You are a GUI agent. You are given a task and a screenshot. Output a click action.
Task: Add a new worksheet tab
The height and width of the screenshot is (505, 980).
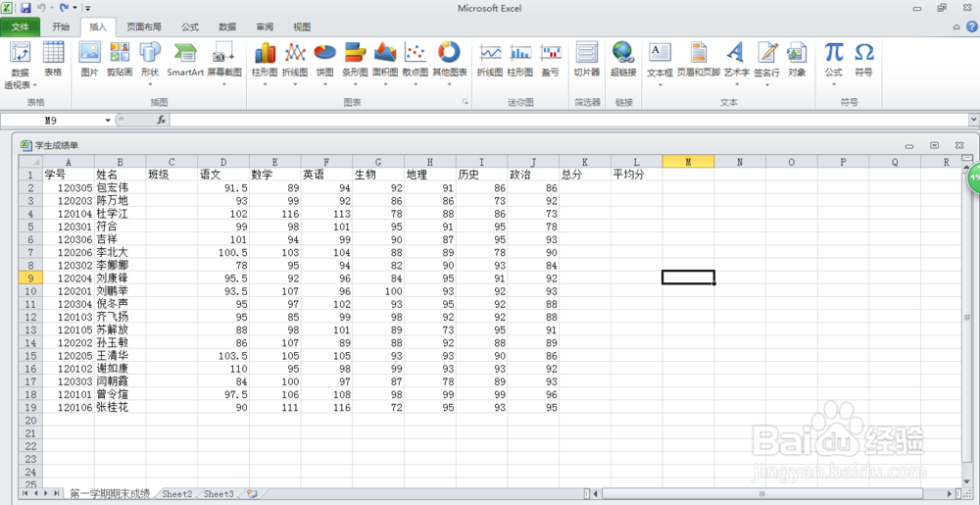(252, 493)
